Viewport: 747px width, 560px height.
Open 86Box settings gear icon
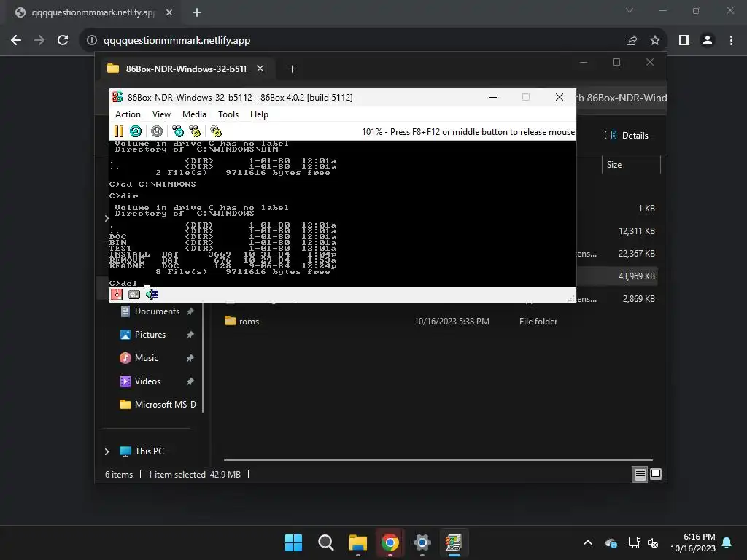point(216,131)
